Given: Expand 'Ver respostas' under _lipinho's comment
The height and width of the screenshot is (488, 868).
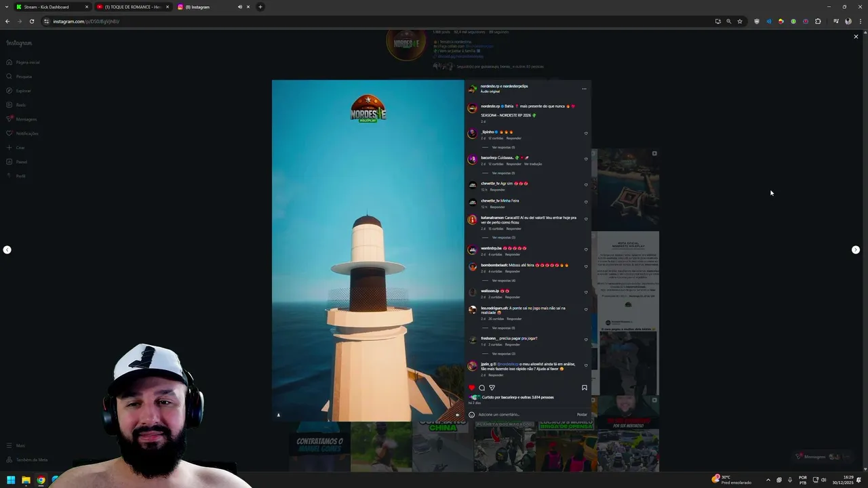Looking at the screenshot, I should (x=503, y=147).
